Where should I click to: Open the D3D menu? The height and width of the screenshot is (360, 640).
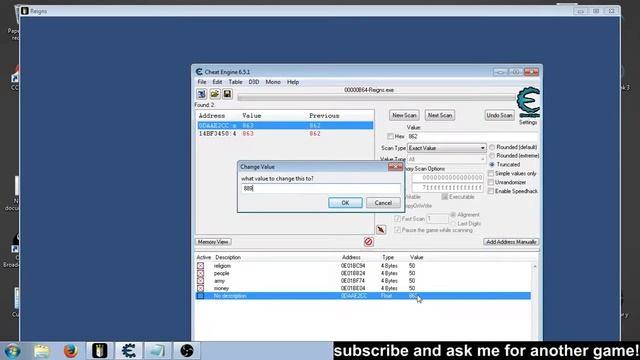254,82
